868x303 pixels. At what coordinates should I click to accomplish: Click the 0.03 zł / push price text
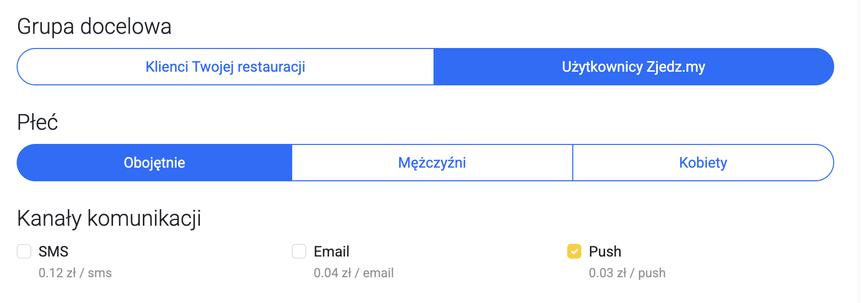(627, 273)
